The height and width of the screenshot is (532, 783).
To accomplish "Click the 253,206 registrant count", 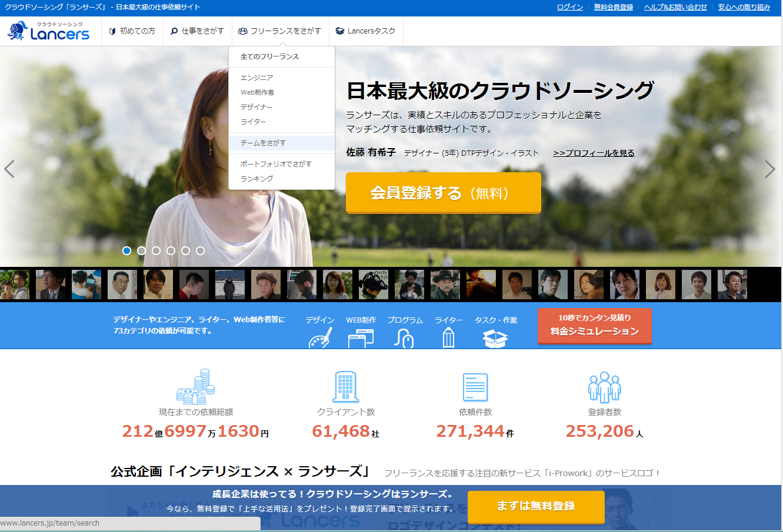I will tap(600, 431).
